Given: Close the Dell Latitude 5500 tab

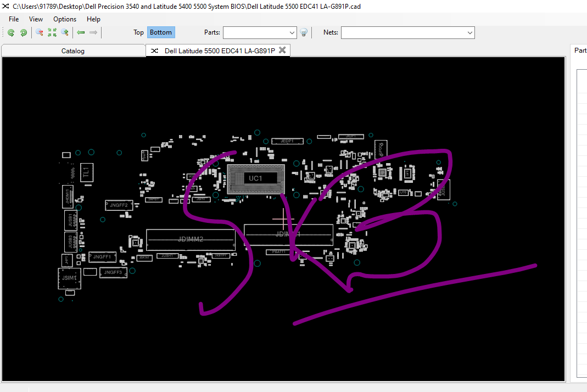Looking at the screenshot, I should pos(282,50).
